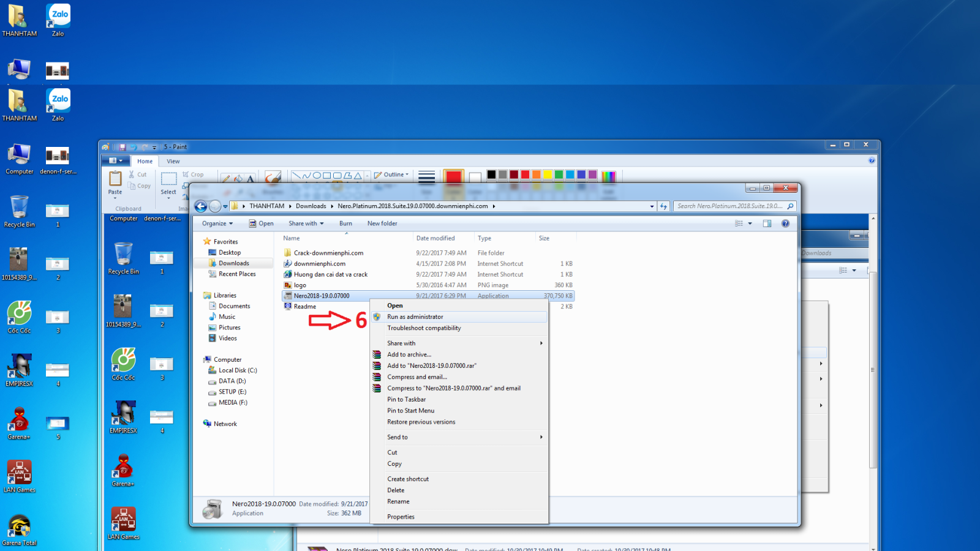Select Properties in the context menu
This screenshot has height=551, width=980.
click(401, 517)
